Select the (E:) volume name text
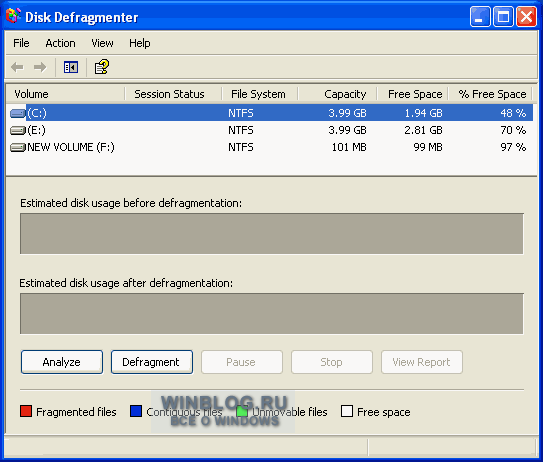This screenshot has width=543, height=462. (36, 130)
